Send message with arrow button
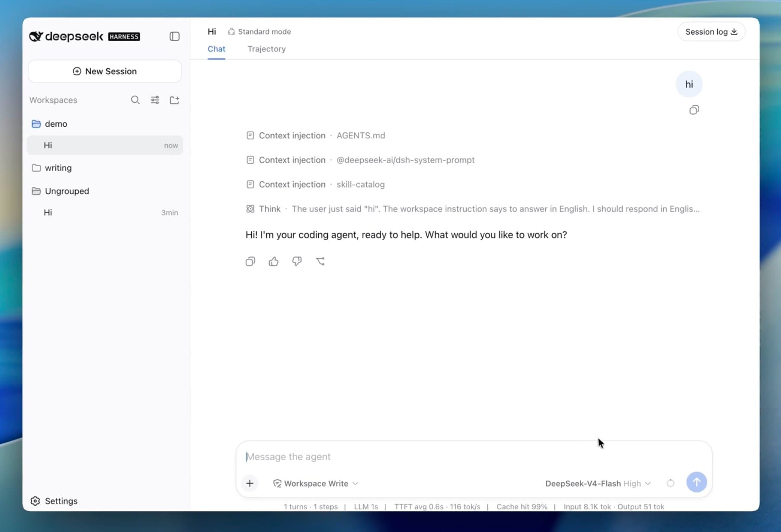 point(696,482)
